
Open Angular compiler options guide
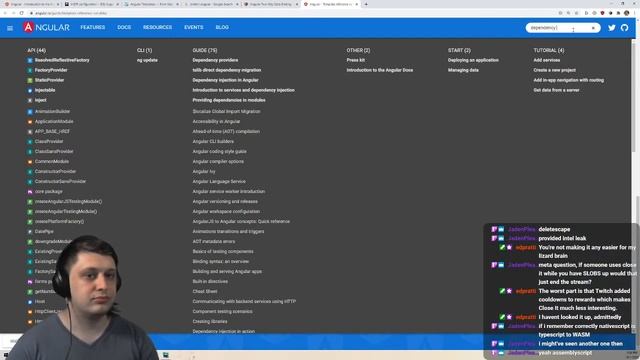pyautogui.click(x=218, y=162)
